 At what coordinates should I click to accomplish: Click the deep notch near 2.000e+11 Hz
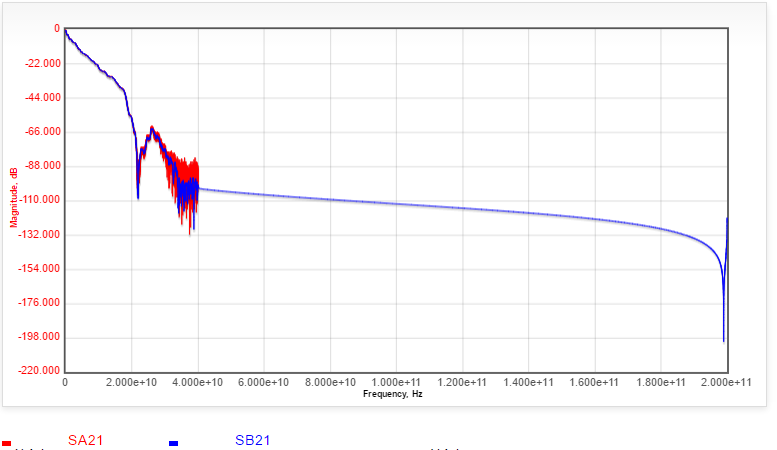(723, 338)
